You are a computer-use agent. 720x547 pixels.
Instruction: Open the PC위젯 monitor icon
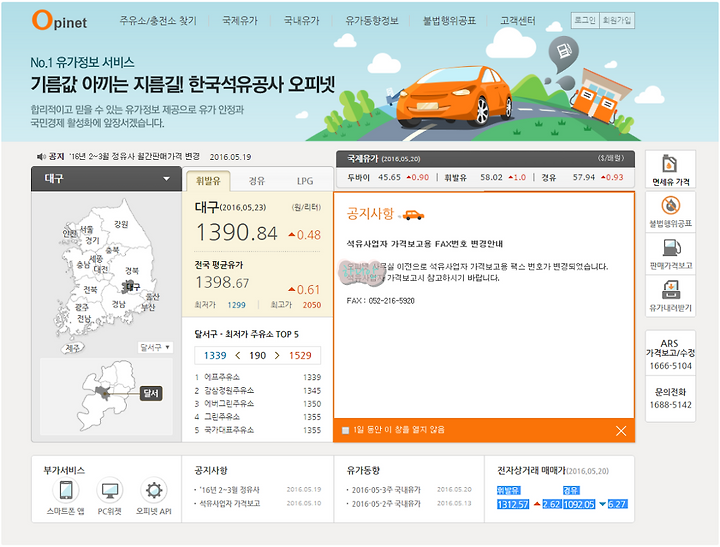coord(109,490)
